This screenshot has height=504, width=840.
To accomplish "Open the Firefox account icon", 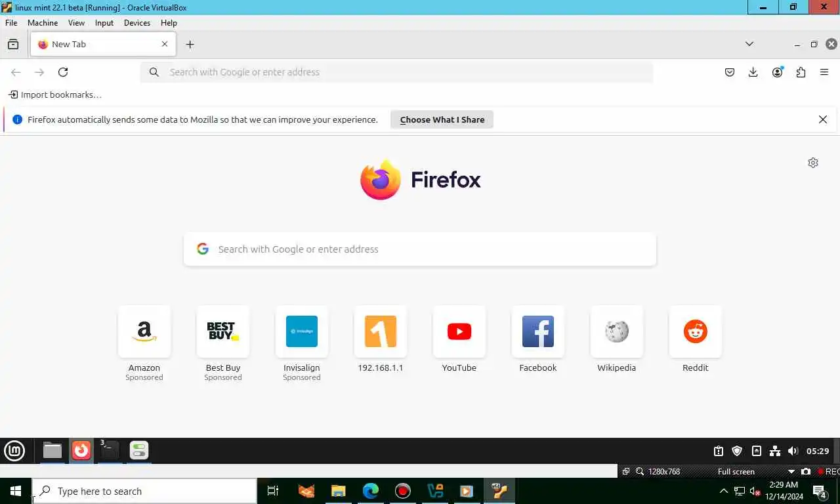I will point(778,72).
